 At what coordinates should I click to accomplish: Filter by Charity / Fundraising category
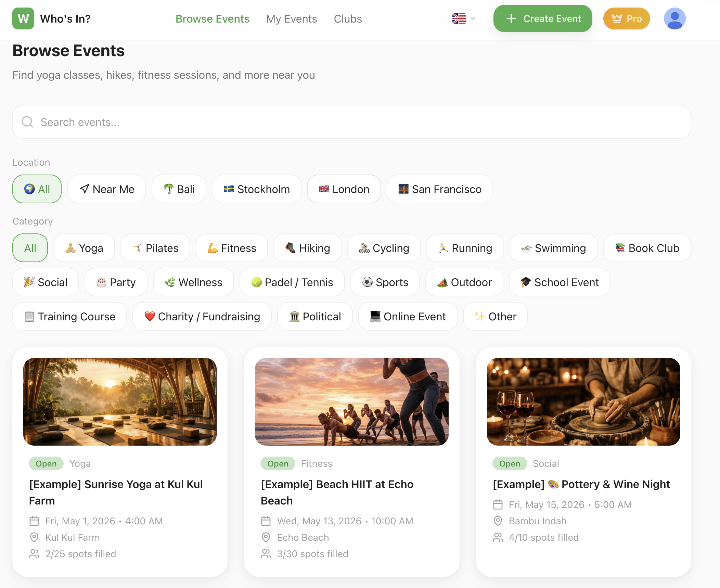202,316
